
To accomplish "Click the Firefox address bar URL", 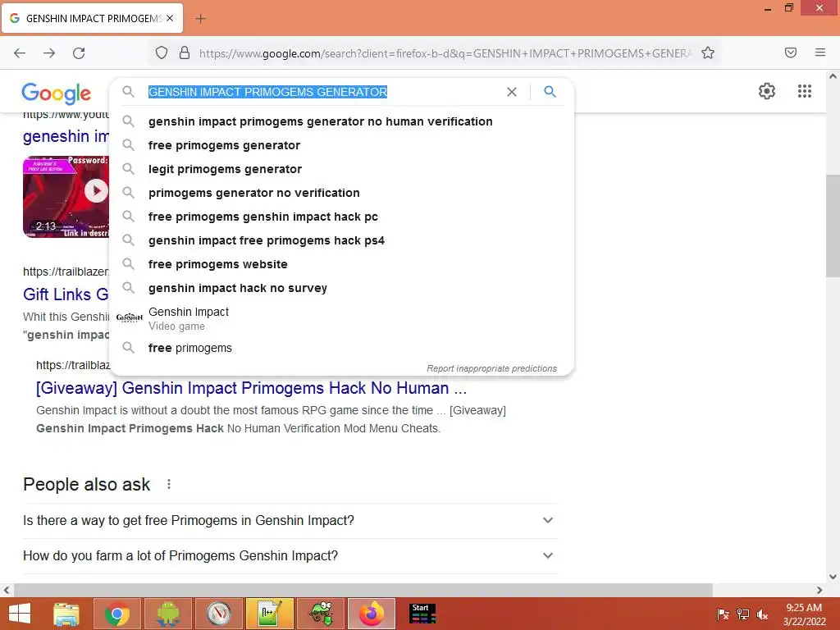I will point(445,53).
